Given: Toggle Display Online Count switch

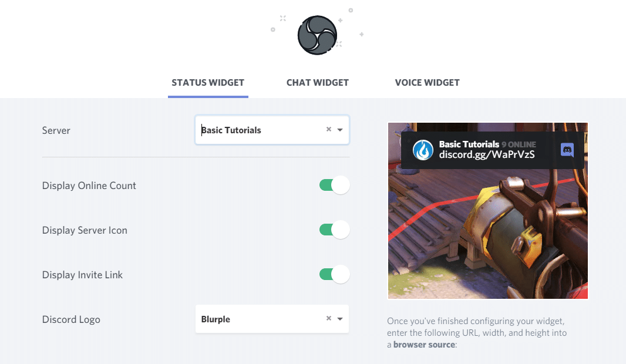Looking at the screenshot, I should coord(334,186).
